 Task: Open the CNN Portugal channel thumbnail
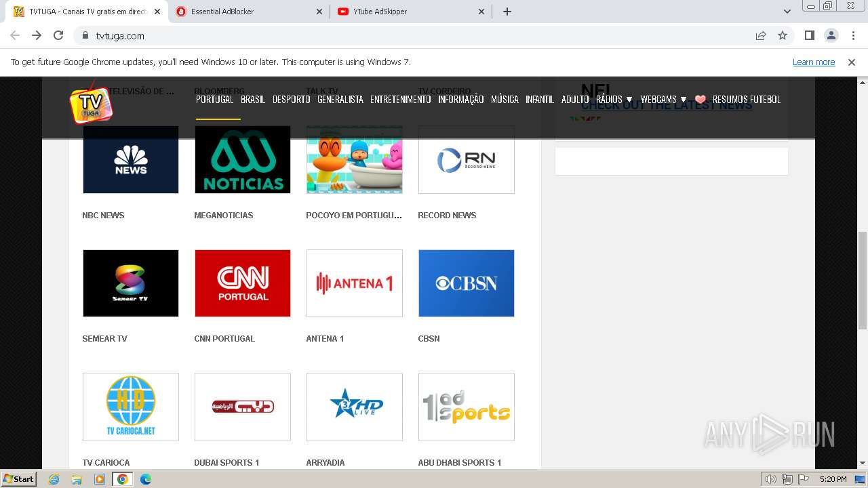243,283
